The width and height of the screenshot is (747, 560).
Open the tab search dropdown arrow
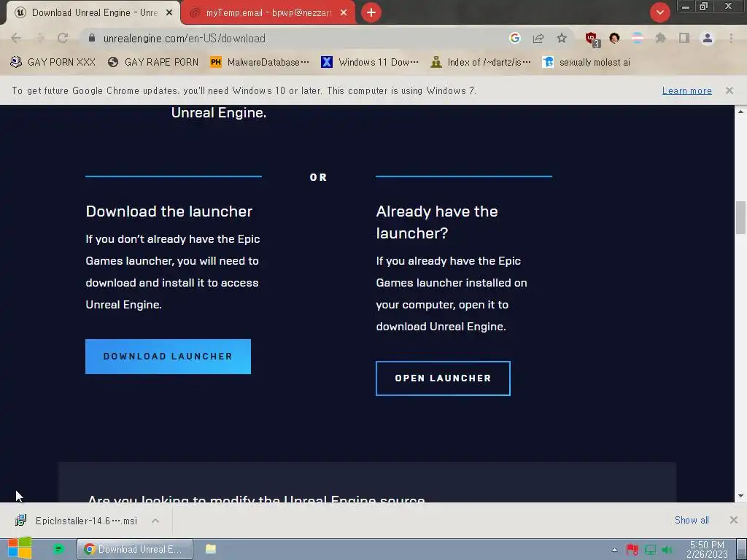coord(659,12)
